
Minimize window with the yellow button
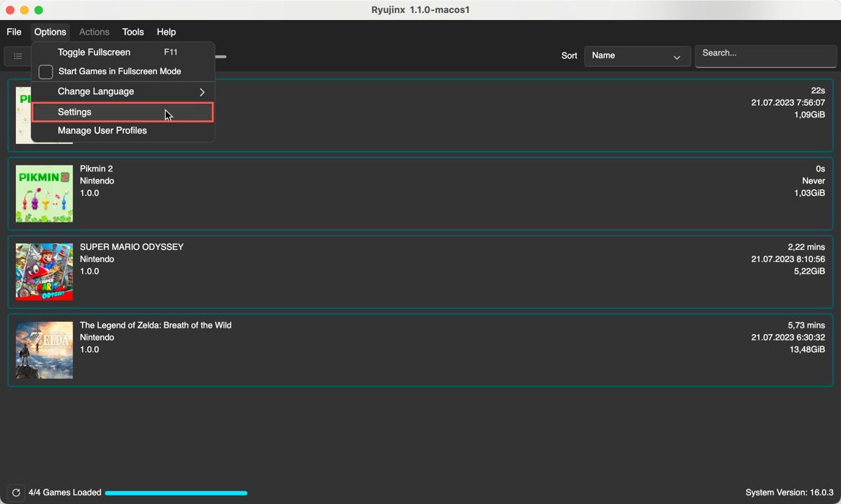pyautogui.click(x=24, y=10)
